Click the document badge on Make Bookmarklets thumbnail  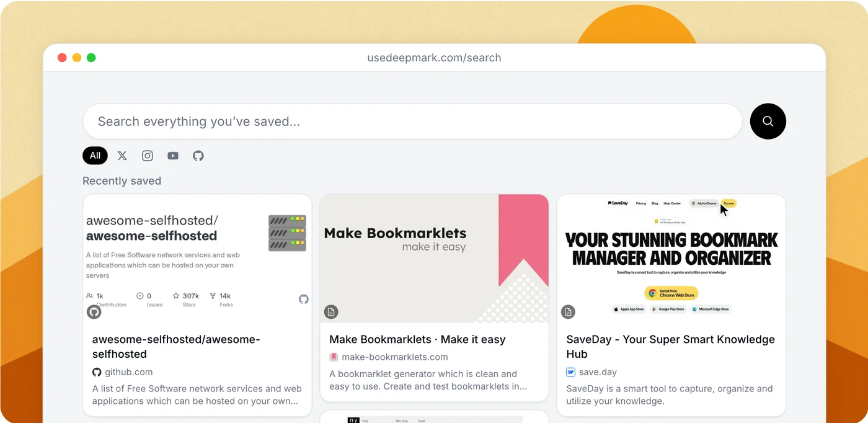click(x=331, y=311)
